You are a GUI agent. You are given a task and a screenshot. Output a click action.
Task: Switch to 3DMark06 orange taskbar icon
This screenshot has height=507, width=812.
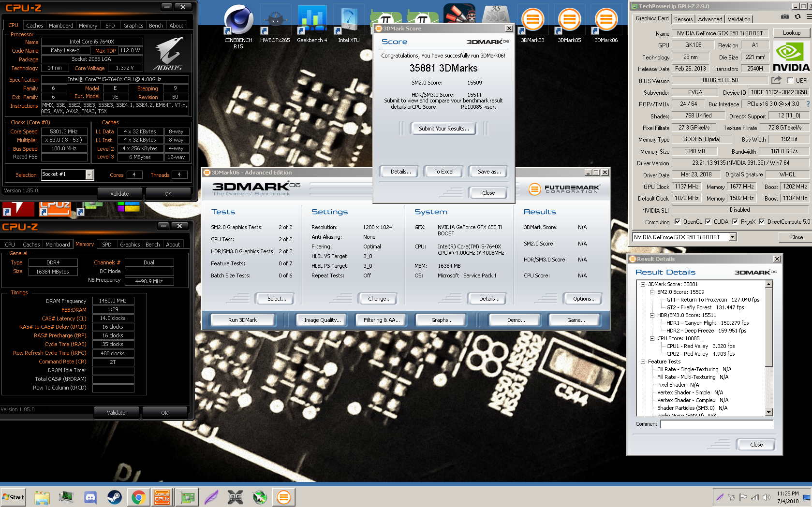click(x=284, y=497)
